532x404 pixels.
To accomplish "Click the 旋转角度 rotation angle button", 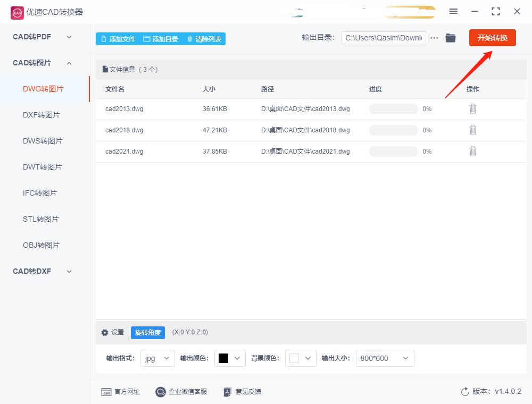I will pyautogui.click(x=147, y=332).
